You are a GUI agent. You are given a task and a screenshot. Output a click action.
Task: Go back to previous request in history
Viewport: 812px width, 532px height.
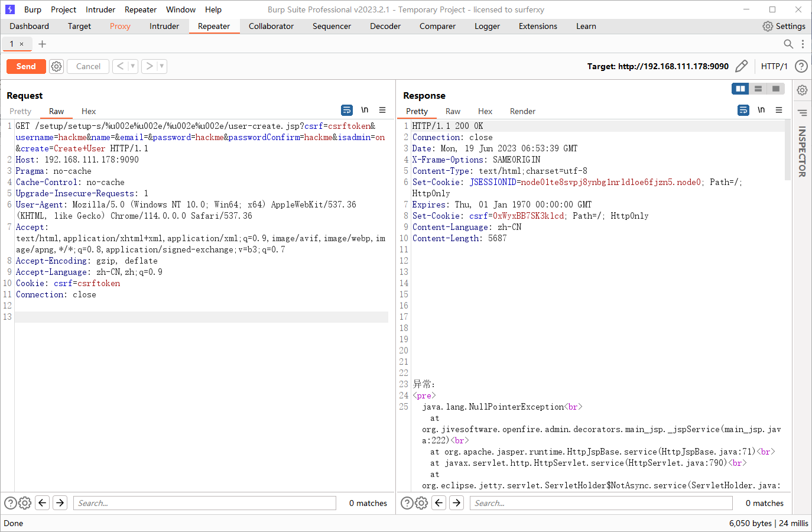pos(120,66)
